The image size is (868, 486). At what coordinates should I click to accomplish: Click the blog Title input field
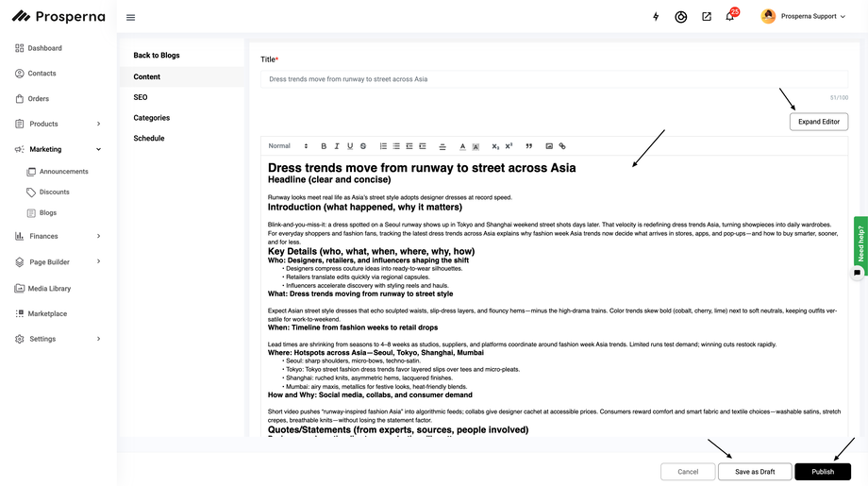554,79
